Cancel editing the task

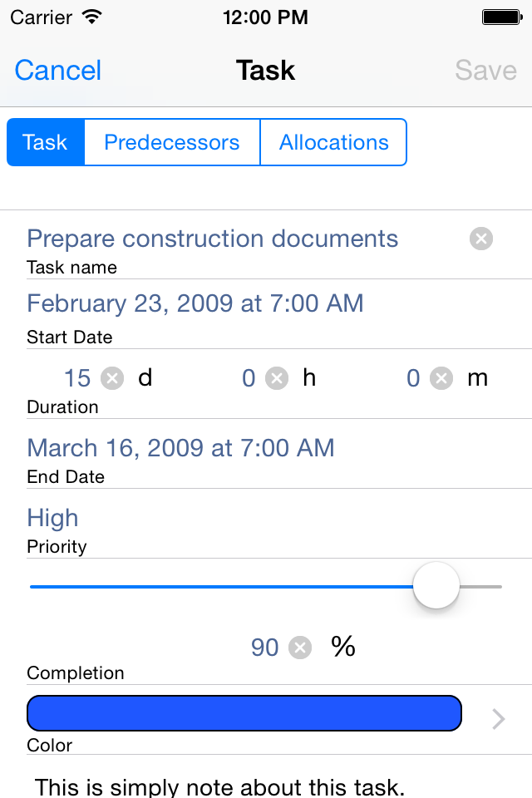point(58,71)
